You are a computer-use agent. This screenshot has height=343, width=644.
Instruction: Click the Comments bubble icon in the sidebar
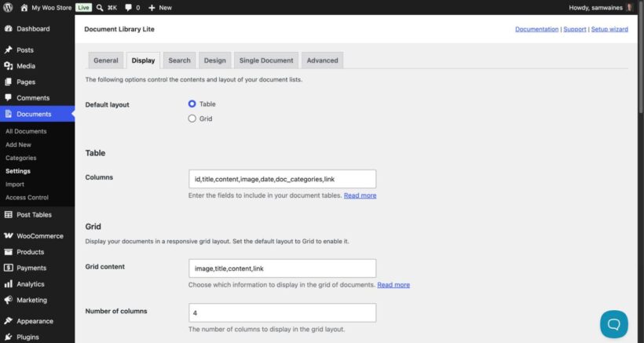(x=8, y=98)
